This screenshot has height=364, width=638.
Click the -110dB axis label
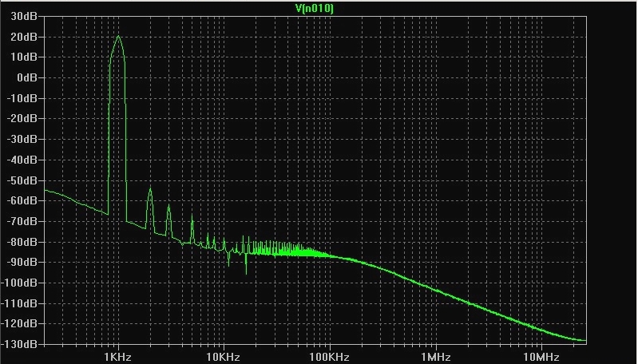pos(19,303)
